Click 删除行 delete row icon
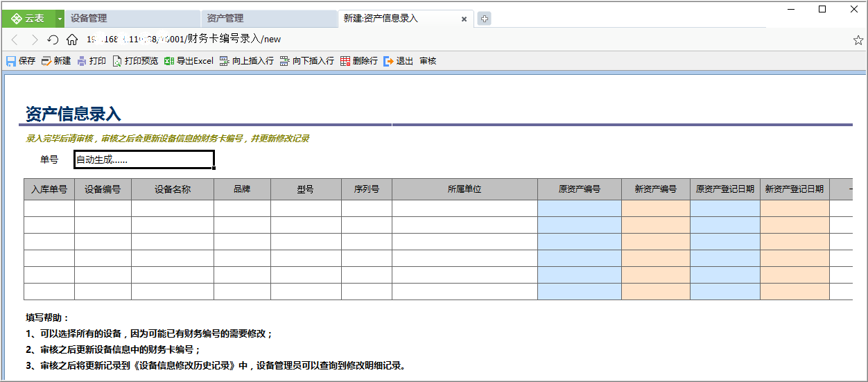Viewport: 868px width, 382px height. pyautogui.click(x=345, y=61)
